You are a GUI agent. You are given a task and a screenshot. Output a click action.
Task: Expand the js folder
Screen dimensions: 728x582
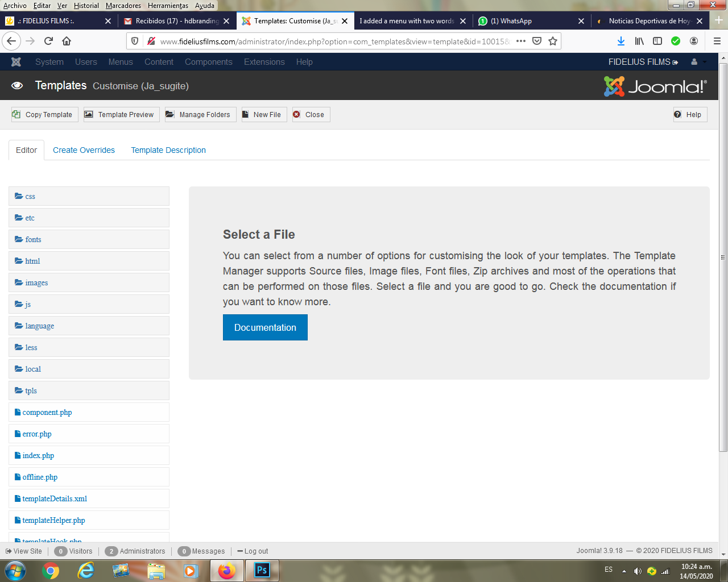89,304
